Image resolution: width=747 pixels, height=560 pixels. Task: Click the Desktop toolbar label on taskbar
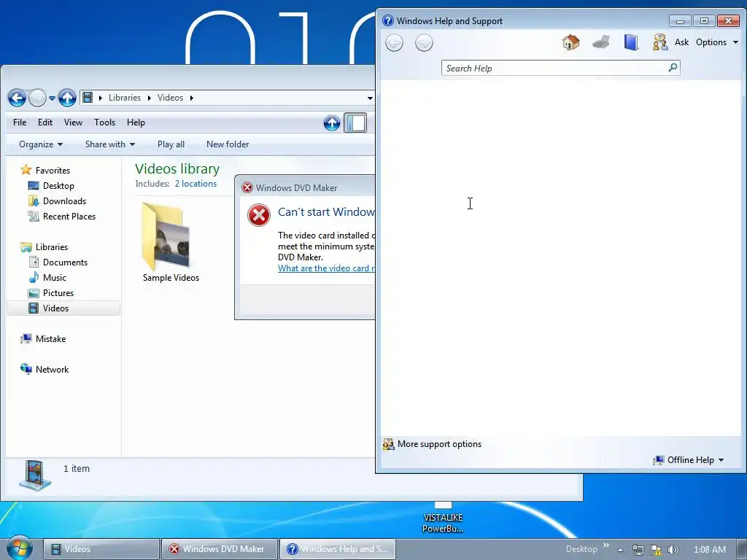pos(581,549)
